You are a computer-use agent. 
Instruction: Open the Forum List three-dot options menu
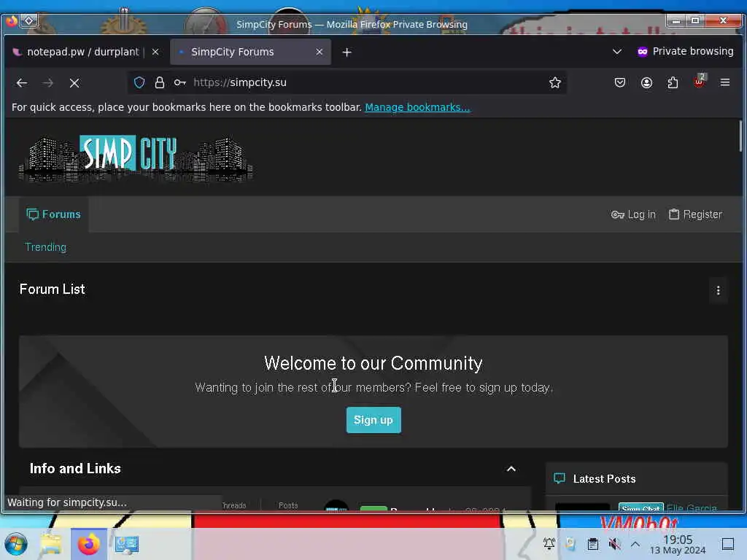point(718,290)
